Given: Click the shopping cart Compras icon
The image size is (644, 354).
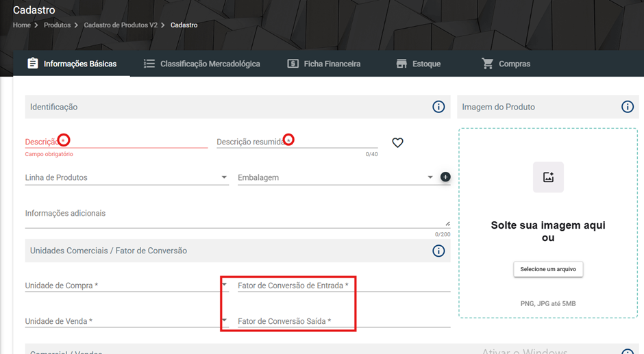Looking at the screenshot, I should tap(488, 63).
